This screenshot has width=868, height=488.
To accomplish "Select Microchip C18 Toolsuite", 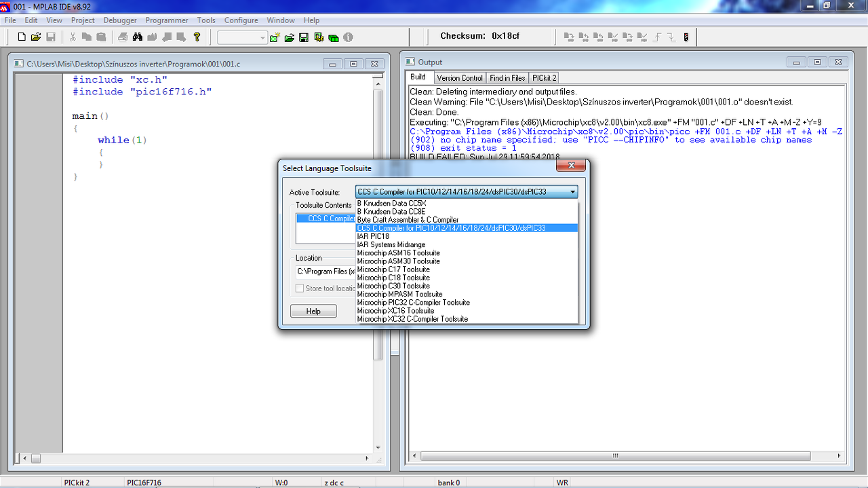I will click(x=467, y=278).
